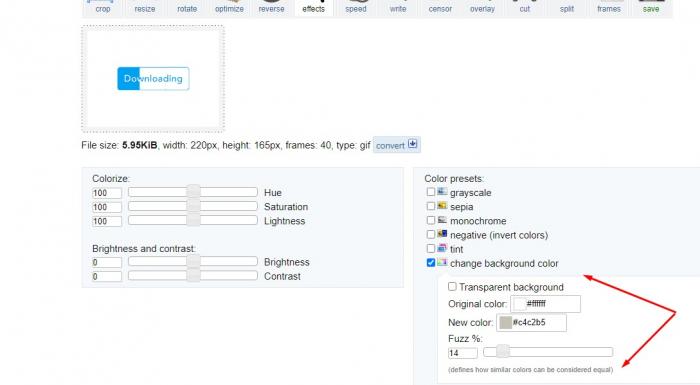Click the New color swatch
This screenshot has width=700, height=385.
pyautogui.click(x=505, y=323)
